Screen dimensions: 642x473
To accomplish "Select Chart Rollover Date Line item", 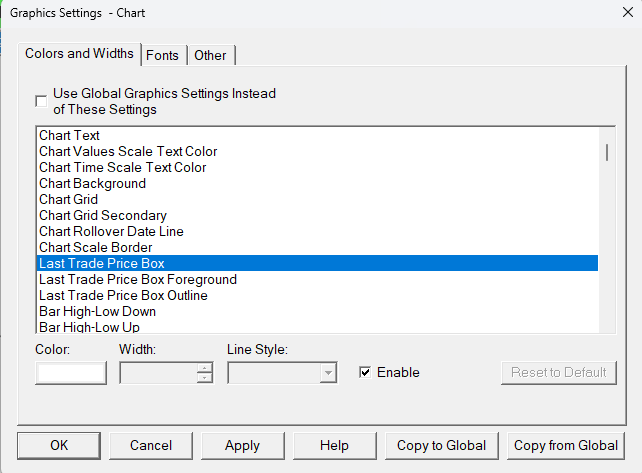I will coord(318,231).
